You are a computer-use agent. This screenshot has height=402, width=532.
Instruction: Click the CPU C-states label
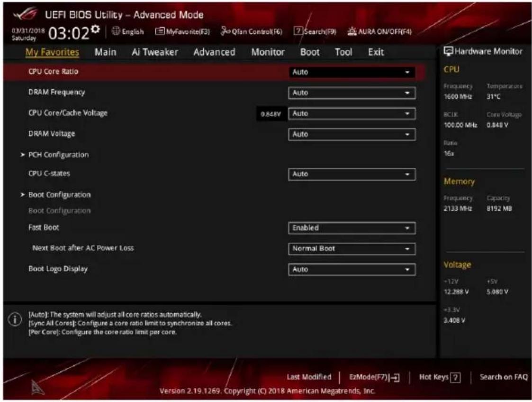49,174
